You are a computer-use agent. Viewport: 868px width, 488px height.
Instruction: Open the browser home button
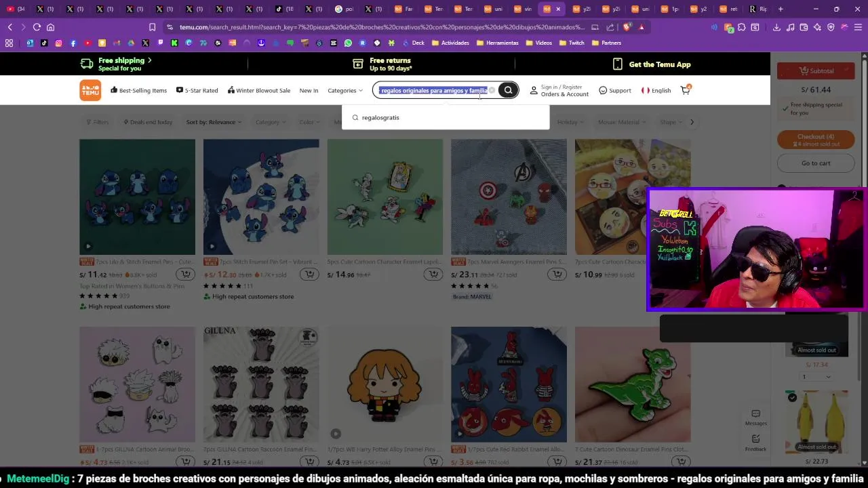tap(50, 27)
